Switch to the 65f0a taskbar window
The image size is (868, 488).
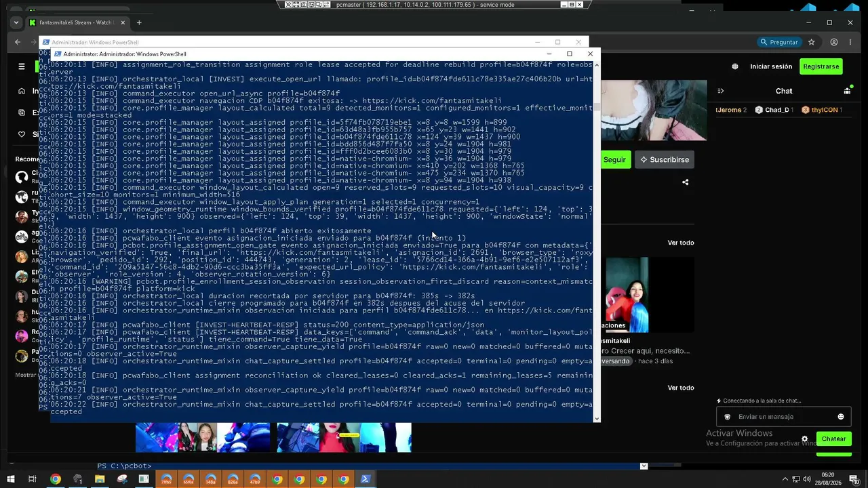tap(189, 479)
